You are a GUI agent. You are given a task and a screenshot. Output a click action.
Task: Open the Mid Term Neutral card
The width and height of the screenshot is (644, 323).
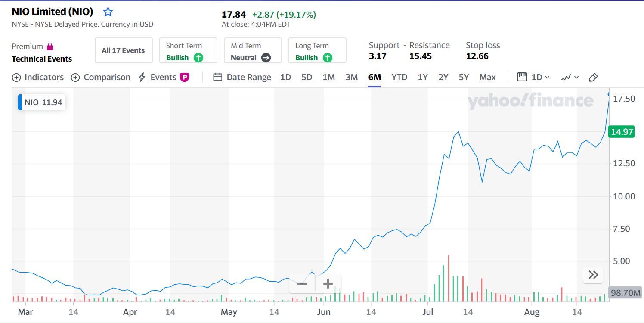point(253,50)
